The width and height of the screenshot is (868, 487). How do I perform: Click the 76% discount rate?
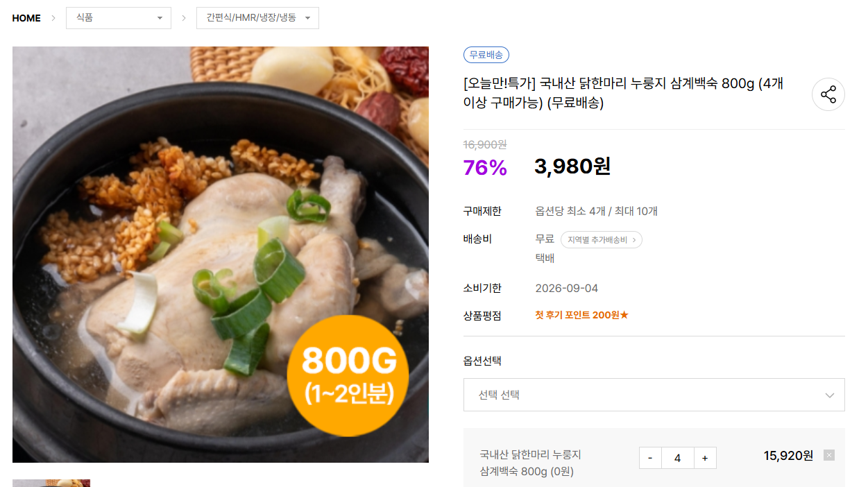(485, 167)
